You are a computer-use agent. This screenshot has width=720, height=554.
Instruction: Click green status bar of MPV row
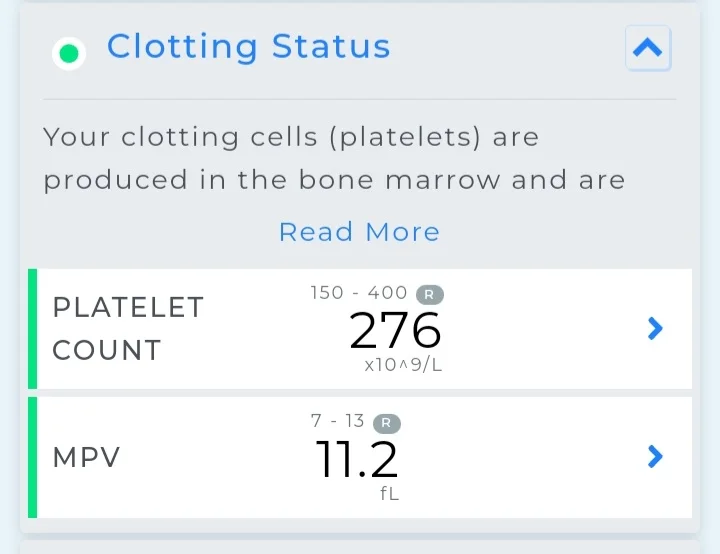pos(33,458)
